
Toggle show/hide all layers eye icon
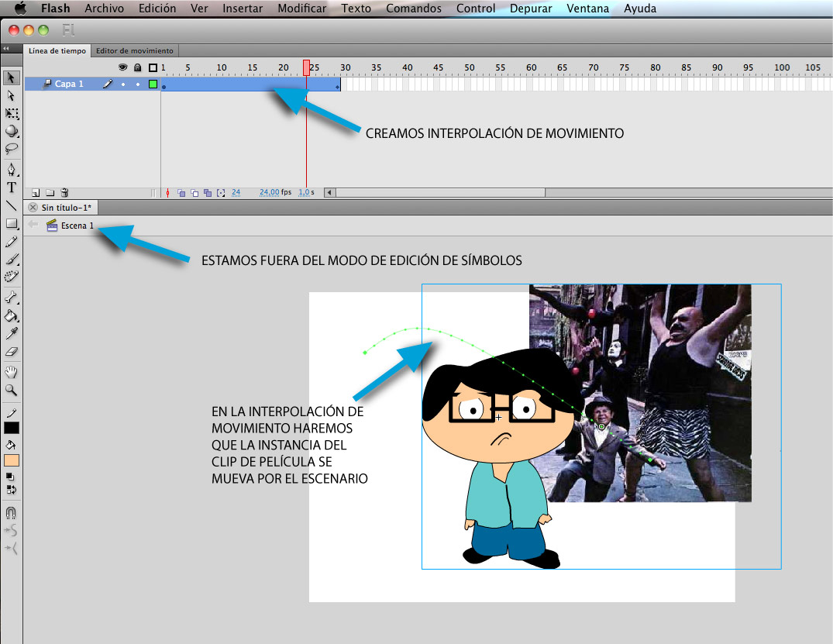pos(122,67)
